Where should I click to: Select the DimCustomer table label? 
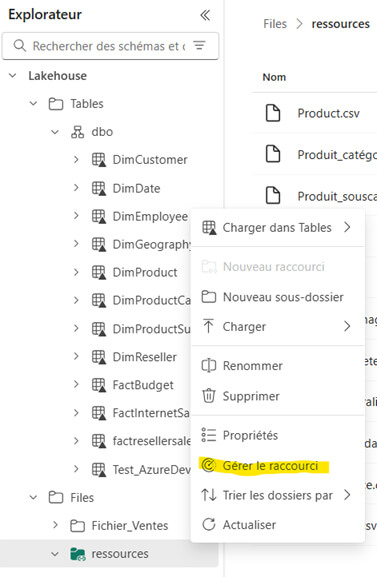[x=150, y=160]
